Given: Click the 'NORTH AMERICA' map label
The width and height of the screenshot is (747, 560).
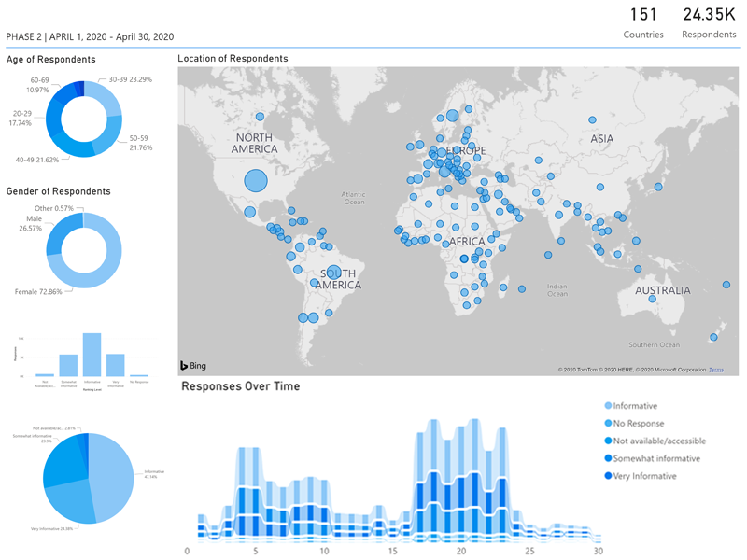Looking at the screenshot, I should [x=254, y=144].
